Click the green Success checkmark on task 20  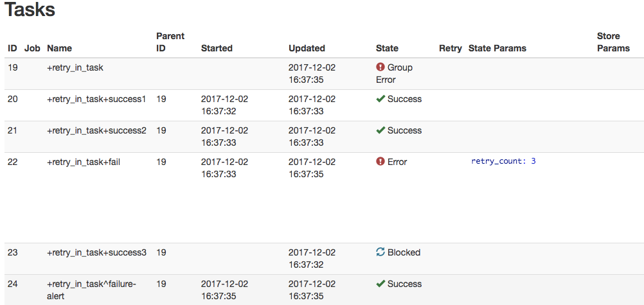coord(380,99)
